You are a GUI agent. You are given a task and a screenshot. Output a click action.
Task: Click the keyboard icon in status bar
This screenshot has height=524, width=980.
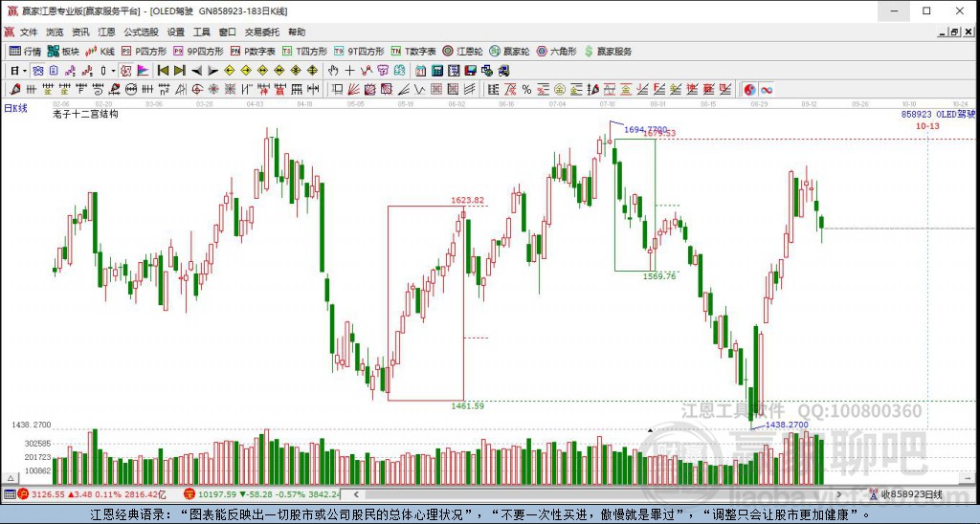click(10, 494)
